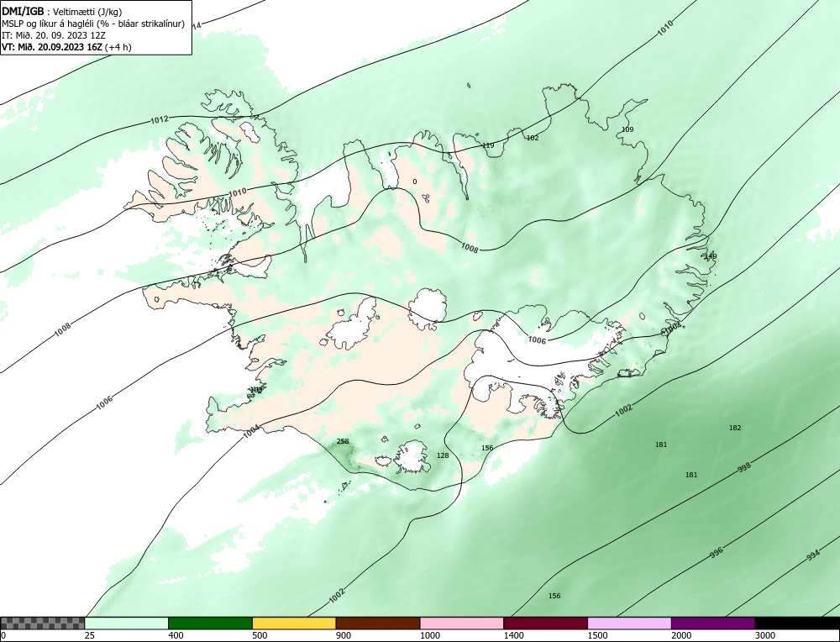
Task: Click the "1008" isobar label over north-central Iceland
Action: tap(470, 247)
